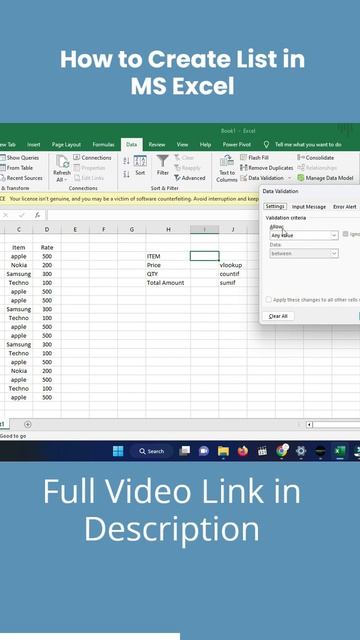Switch to the Formulas tab
The height and width of the screenshot is (640, 360).
tap(103, 144)
